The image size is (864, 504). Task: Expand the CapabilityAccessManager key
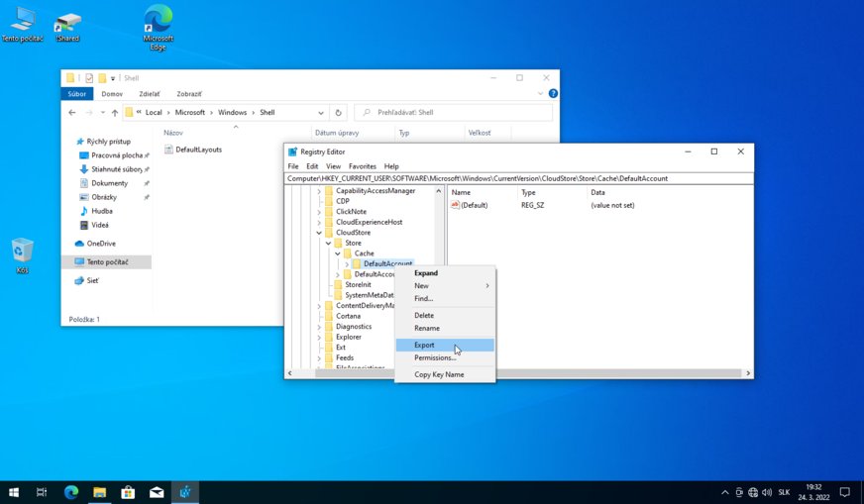(319, 190)
